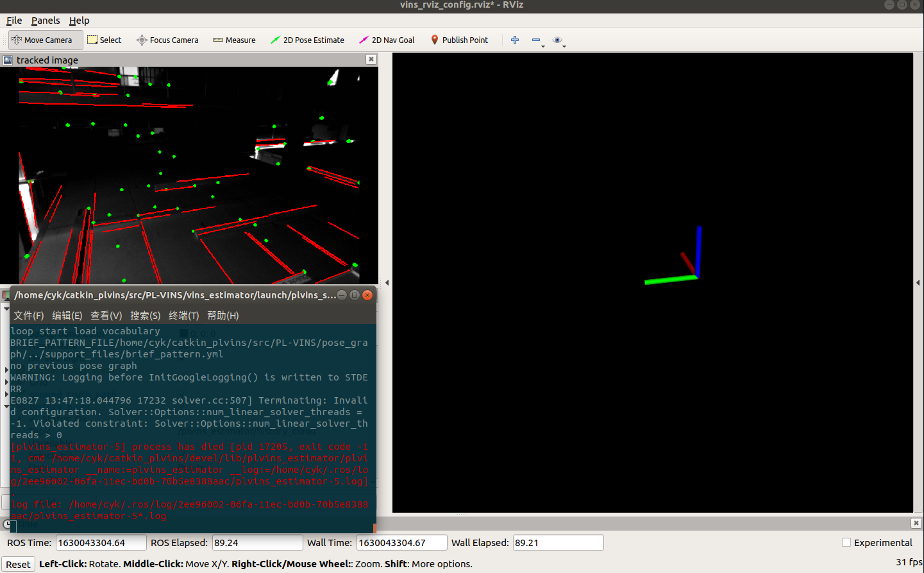Viewport: 924px width, 573px height.
Task: Click the orange terminal scrollbar
Action: pos(374,527)
